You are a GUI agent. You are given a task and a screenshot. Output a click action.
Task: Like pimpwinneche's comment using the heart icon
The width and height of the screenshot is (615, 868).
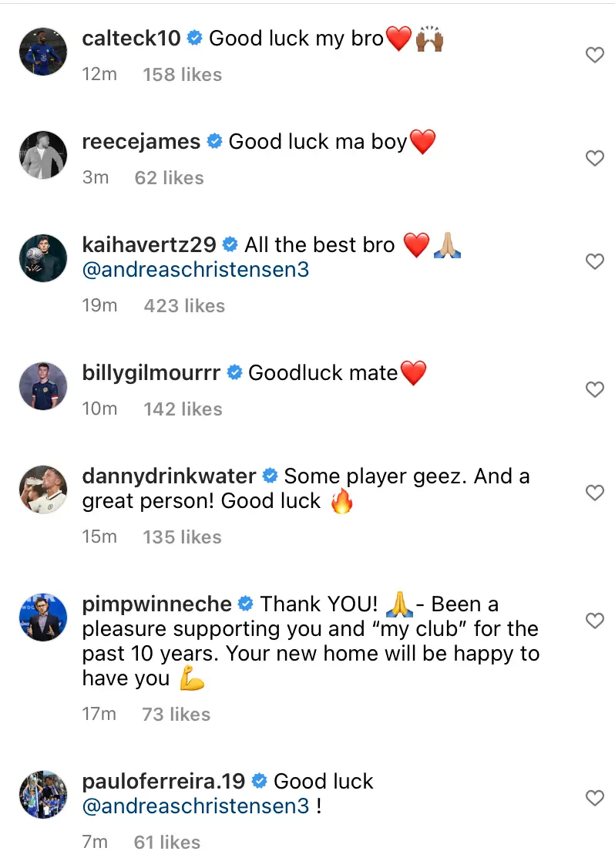(x=594, y=621)
